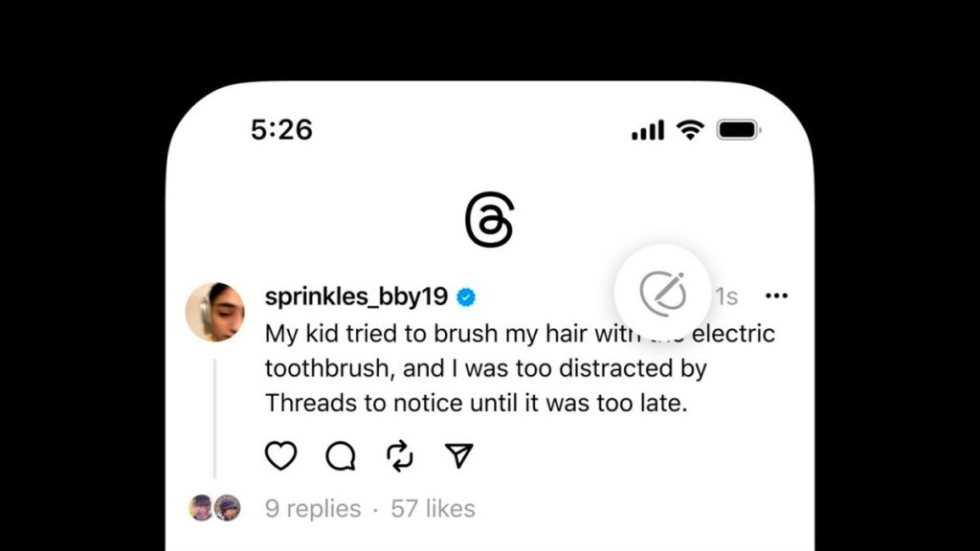This screenshot has height=551, width=980.
Task: Tap the comment bubble icon
Action: point(340,456)
